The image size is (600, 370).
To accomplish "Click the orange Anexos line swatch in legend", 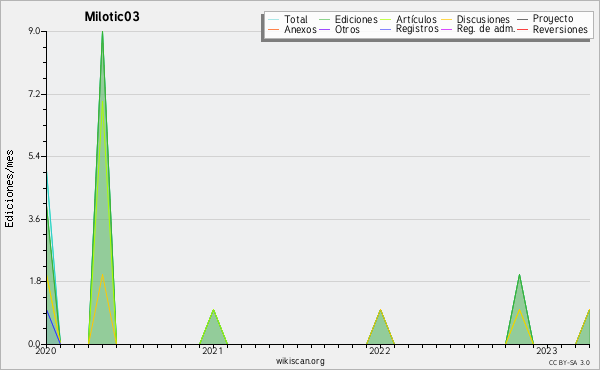I will 273,30.
